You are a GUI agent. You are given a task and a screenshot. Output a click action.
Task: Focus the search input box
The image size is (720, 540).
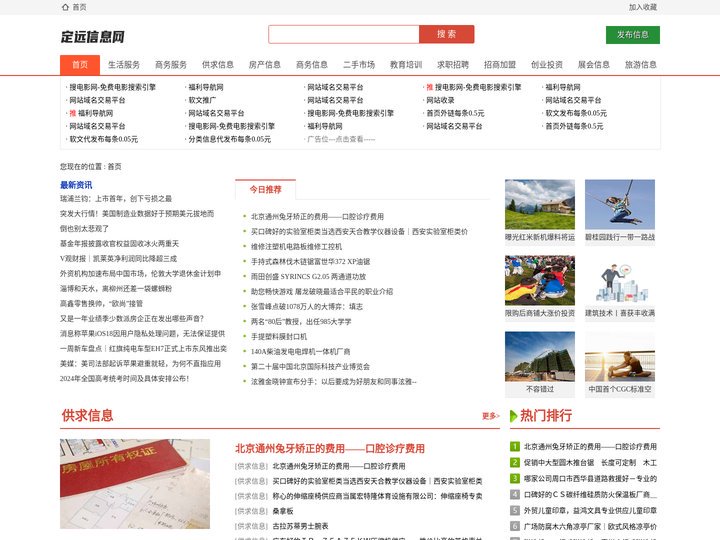343,34
